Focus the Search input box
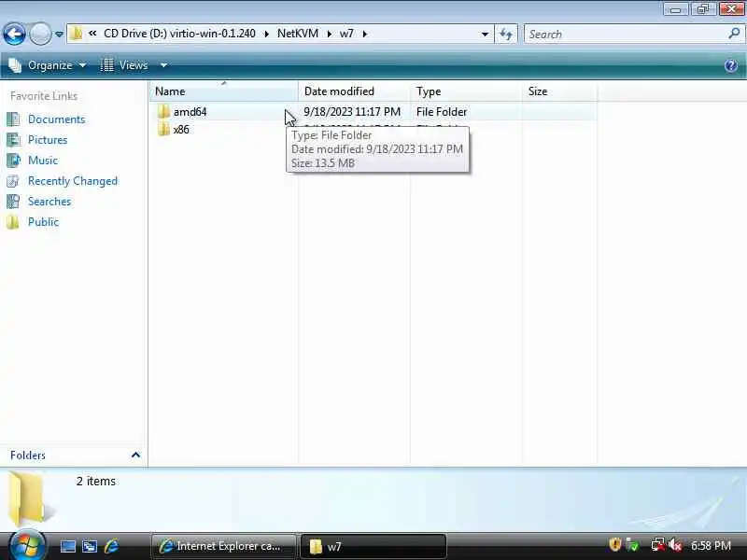Viewport: 747px width, 560px height. click(625, 35)
